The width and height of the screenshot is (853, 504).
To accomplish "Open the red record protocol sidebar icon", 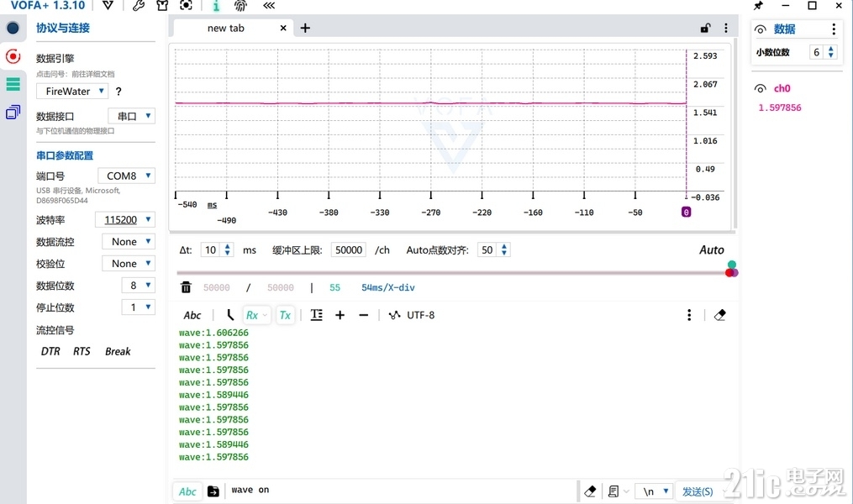I will pyautogui.click(x=13, y=56).
